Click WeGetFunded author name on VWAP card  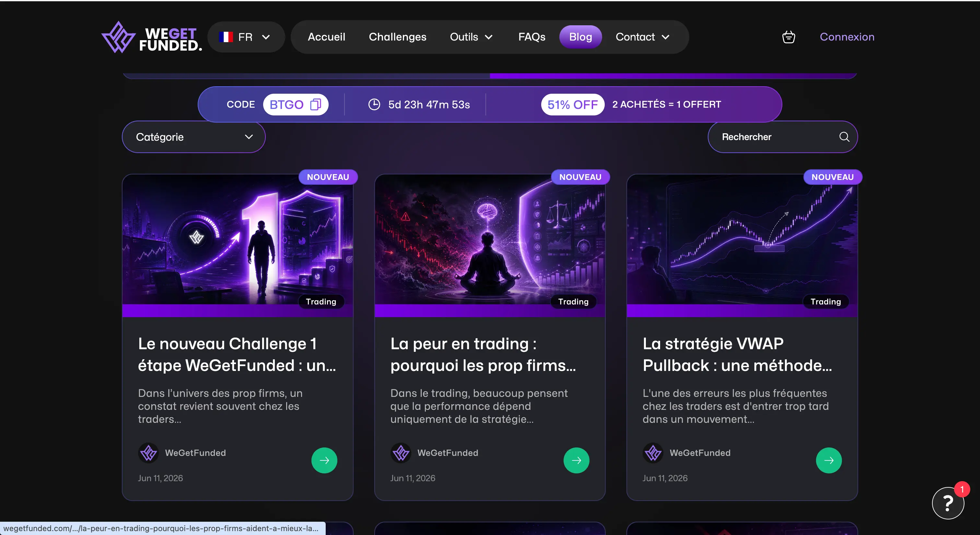click(700, 453)
